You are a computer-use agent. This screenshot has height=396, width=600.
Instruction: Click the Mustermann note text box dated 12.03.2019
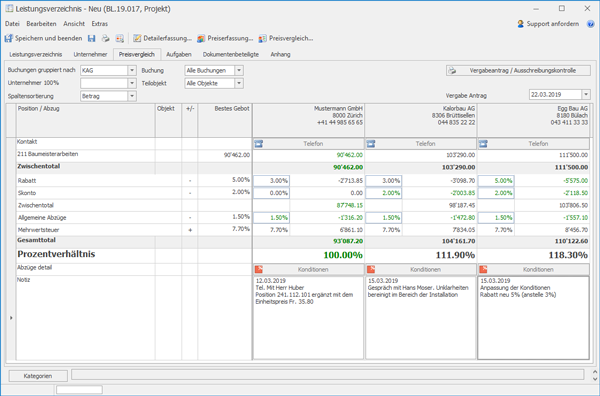tap(308, 318)
